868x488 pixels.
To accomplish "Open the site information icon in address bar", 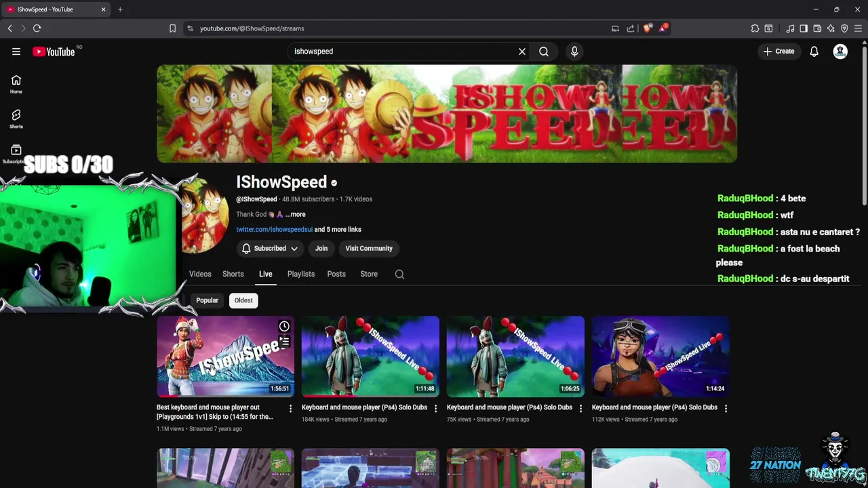I will (190, 28).
